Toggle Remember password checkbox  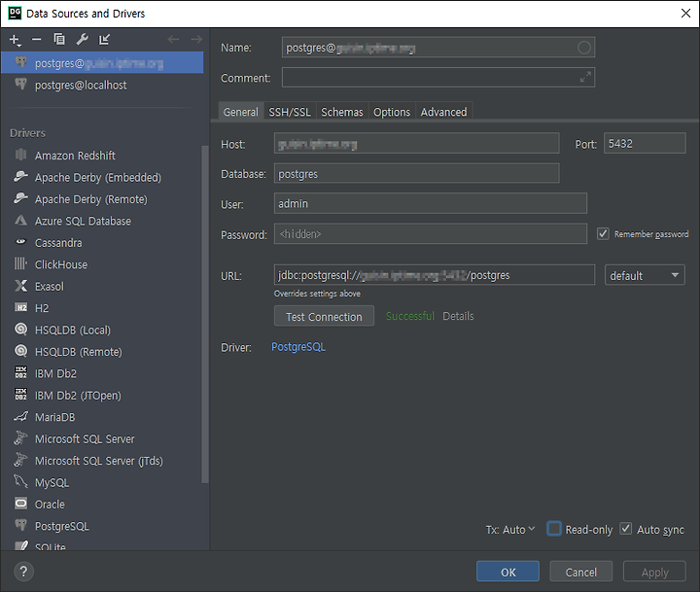click(603, 233)
